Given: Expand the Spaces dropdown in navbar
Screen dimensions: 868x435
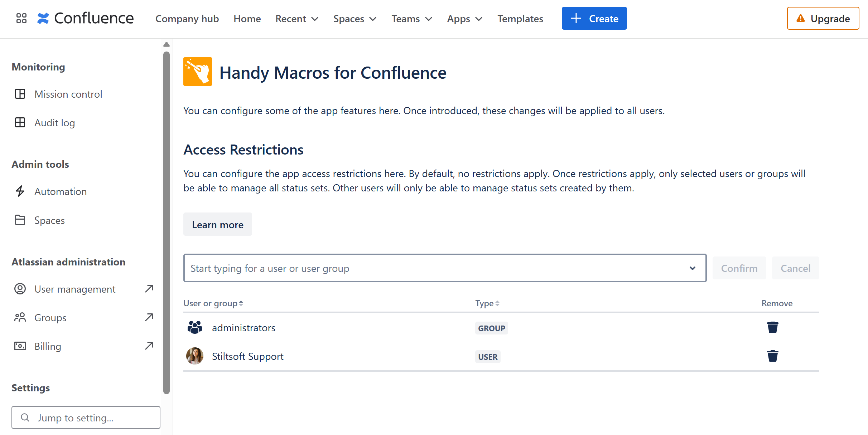Looking at the screenshot, I should pyautogui.click(x=355, y=19).
